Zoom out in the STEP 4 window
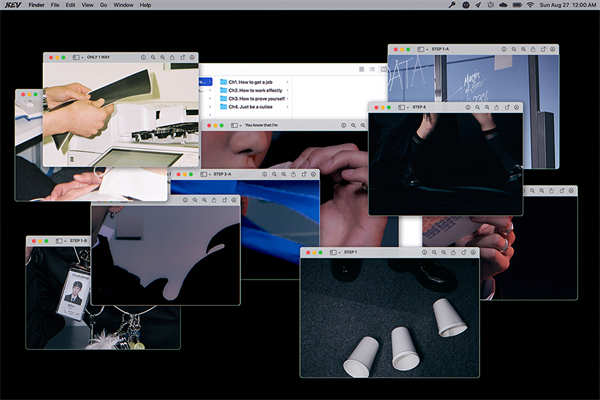The image size is (600, 400). point(478,108)
